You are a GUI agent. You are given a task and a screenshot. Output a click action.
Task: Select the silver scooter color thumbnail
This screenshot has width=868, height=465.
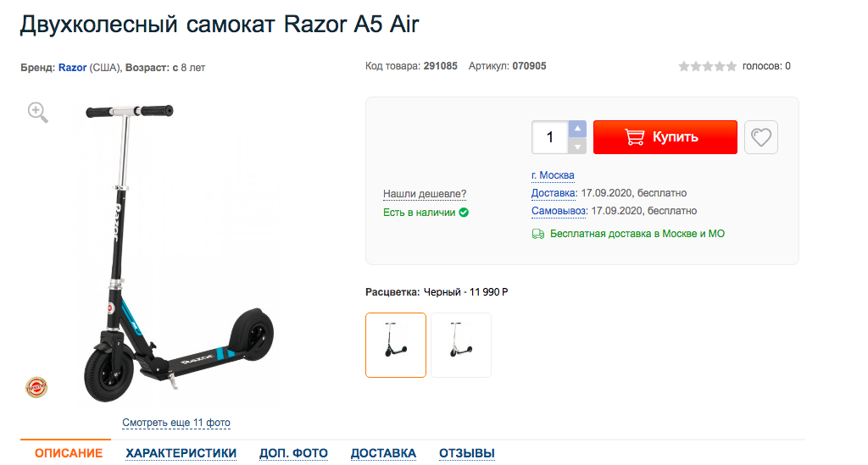pos(461,345)
